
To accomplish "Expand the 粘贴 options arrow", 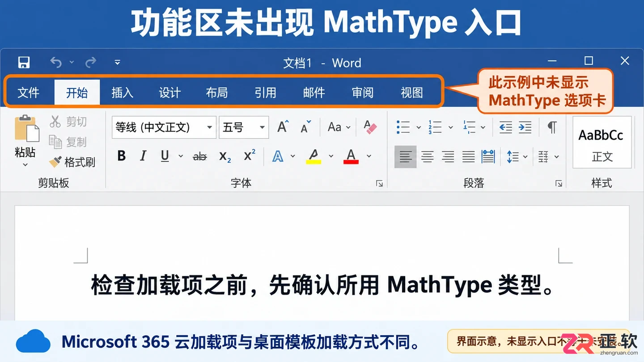I will (25, 164).
